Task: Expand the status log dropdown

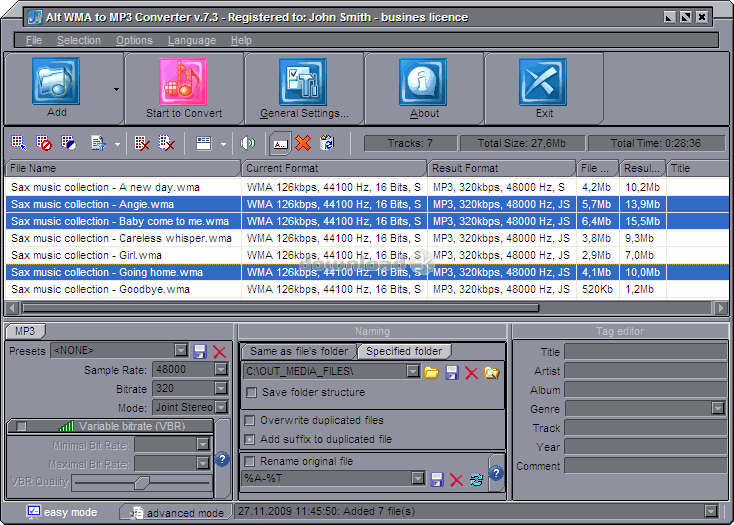Action: click(711, 511)
